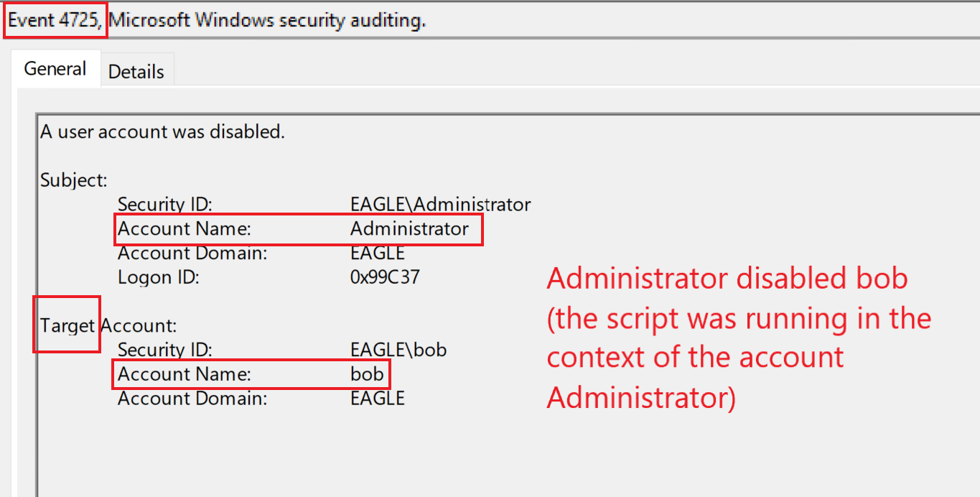
Task: Click the Target Account's Security ID label
Action: pos(164,350)
